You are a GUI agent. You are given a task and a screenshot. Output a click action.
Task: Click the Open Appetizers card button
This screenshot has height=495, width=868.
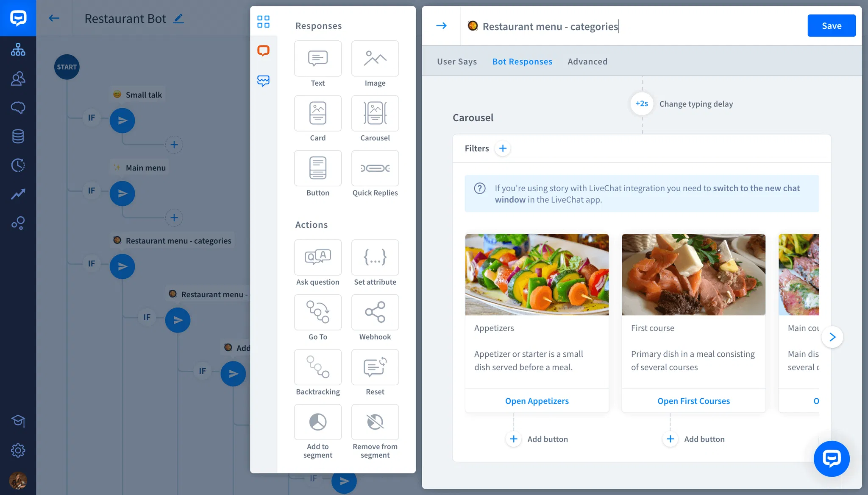(x=537, y=401)
